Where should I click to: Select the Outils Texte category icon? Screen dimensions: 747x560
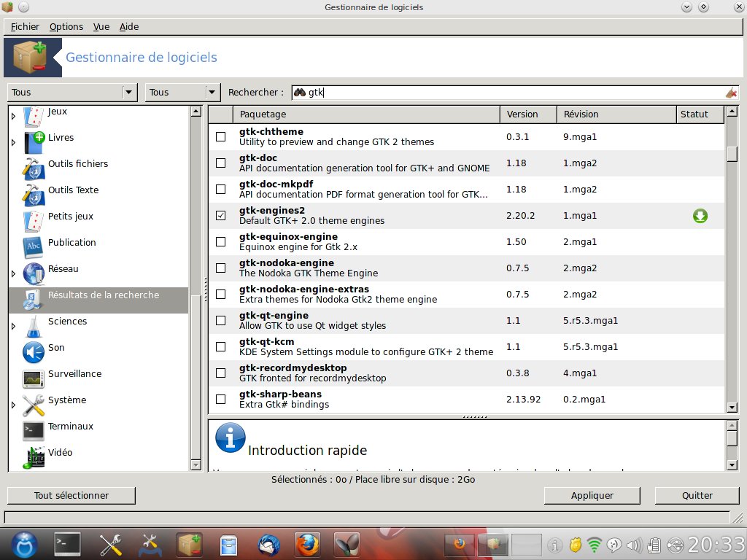pos(34,195)
